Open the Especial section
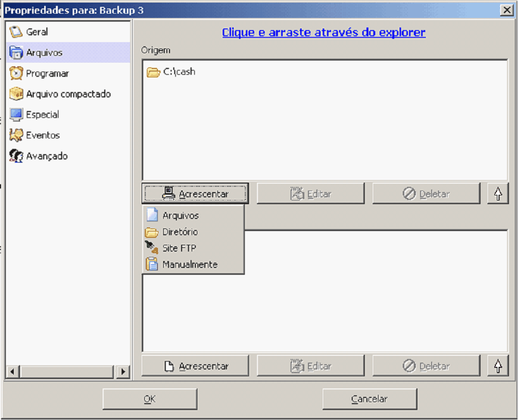 pos(42,115)
